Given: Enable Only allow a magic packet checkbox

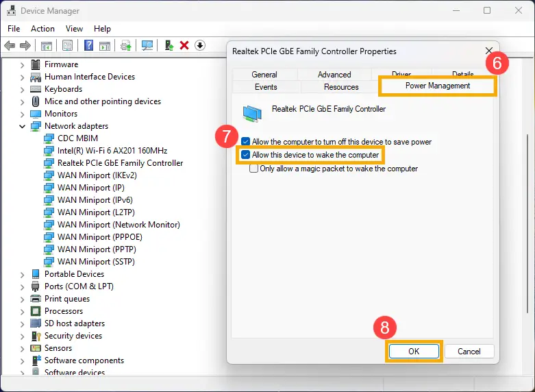Looking at the screenshot, I should click(254, 169).
